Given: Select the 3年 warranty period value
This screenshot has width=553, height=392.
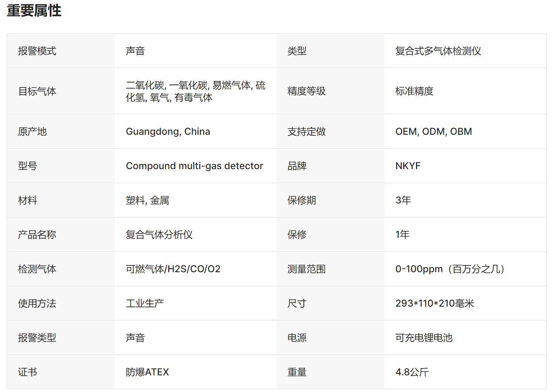Looking at the screenshot, I should click(x=403, y=200).
